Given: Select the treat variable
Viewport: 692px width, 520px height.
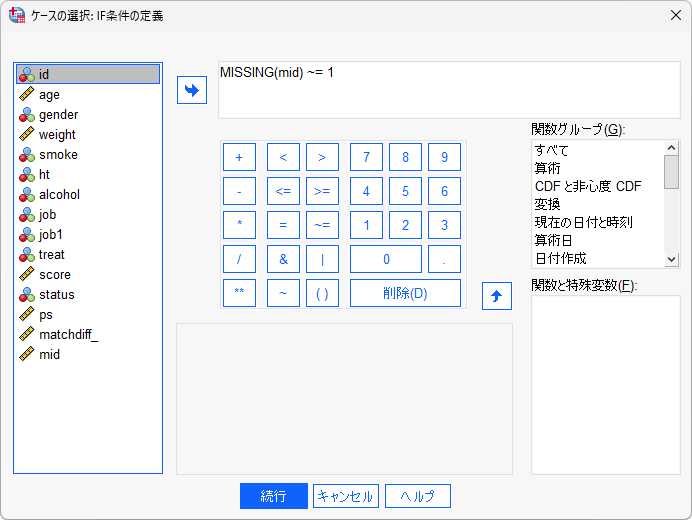Looking at the screenshot, I should coord(52,255).
